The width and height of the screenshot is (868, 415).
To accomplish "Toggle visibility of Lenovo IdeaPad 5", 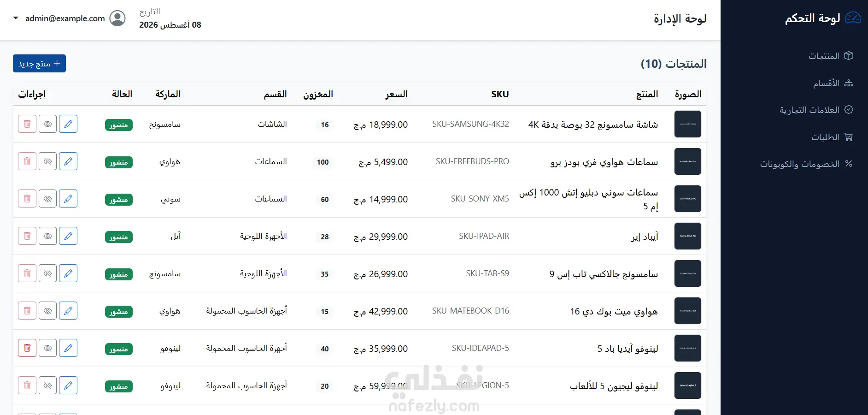I will click(x=48, y=348).
